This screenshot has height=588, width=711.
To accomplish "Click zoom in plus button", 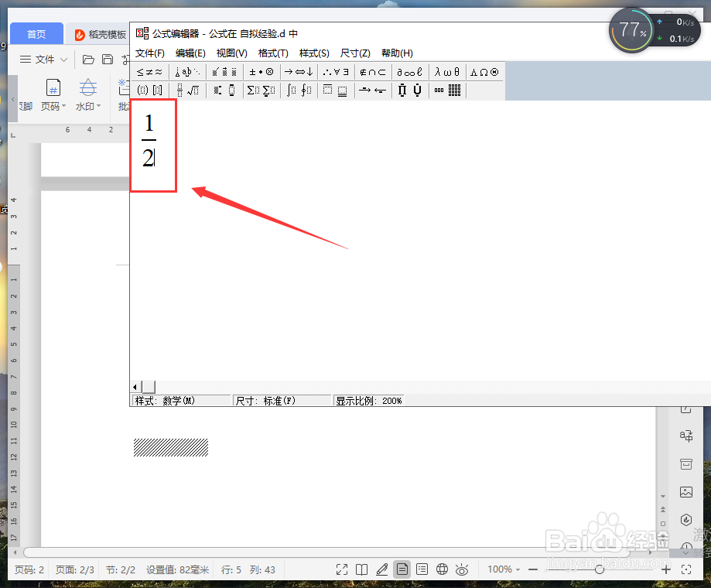I will click(666, 569).
